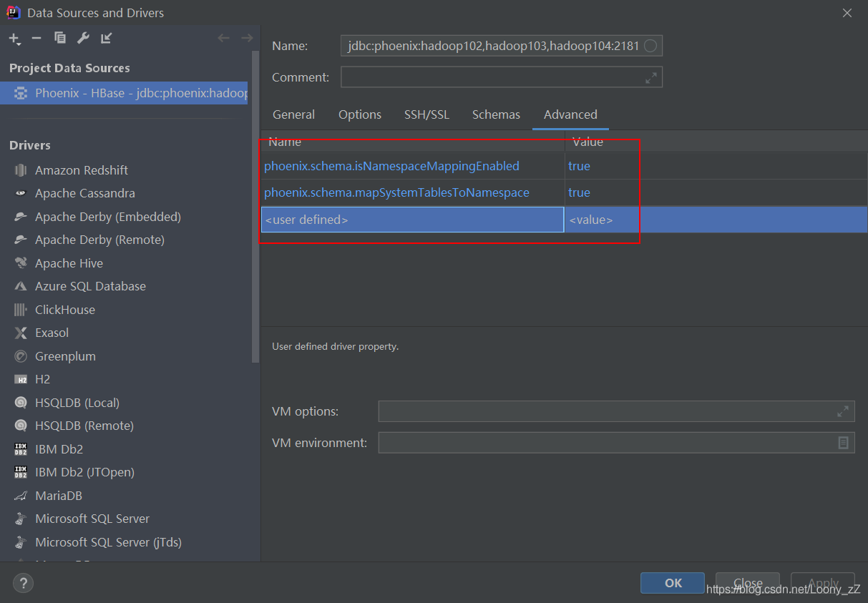The width and height of the screenshot is (868, 603).
Task: Duplicate the data source using copy icon
Action: 60,38
